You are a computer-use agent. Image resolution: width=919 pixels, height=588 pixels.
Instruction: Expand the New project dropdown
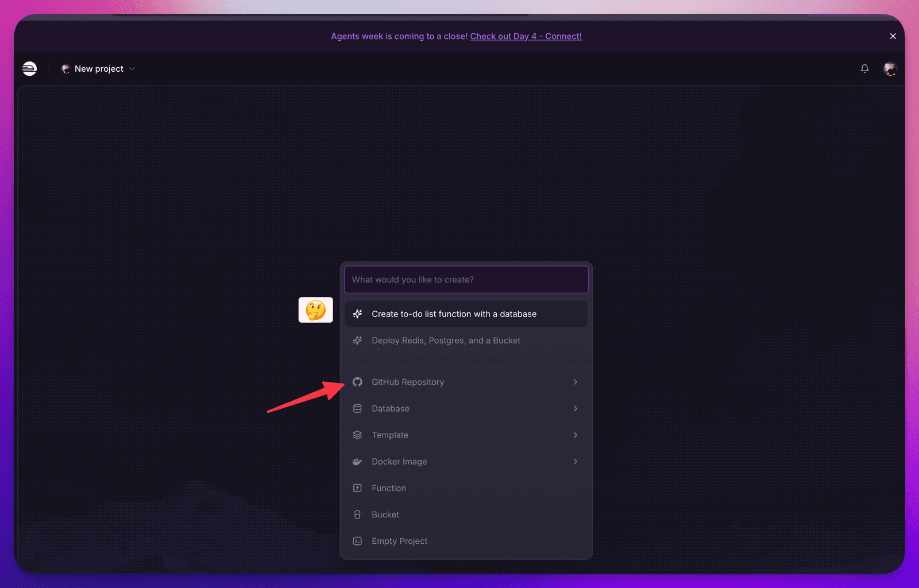point(98,69)
